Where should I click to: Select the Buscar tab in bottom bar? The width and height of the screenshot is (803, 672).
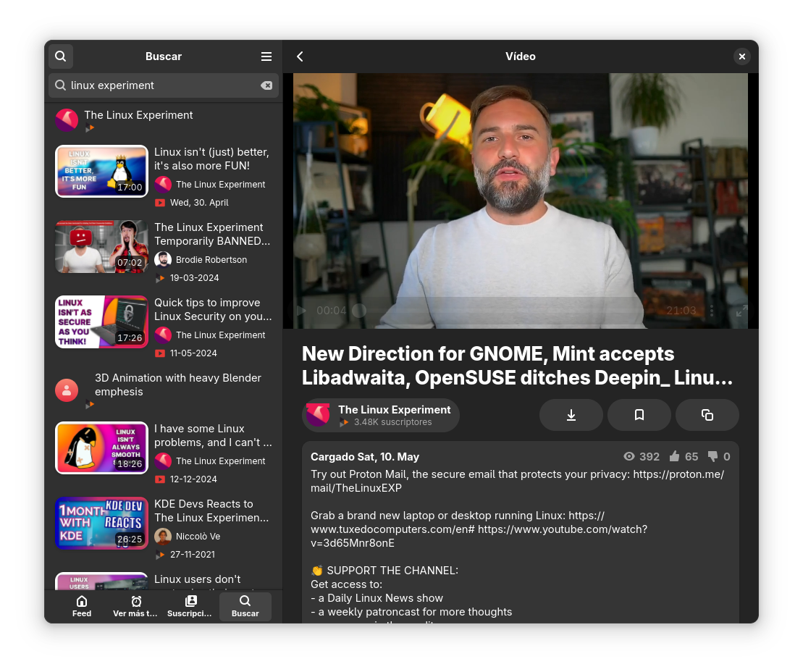click(x=245, y=607)
